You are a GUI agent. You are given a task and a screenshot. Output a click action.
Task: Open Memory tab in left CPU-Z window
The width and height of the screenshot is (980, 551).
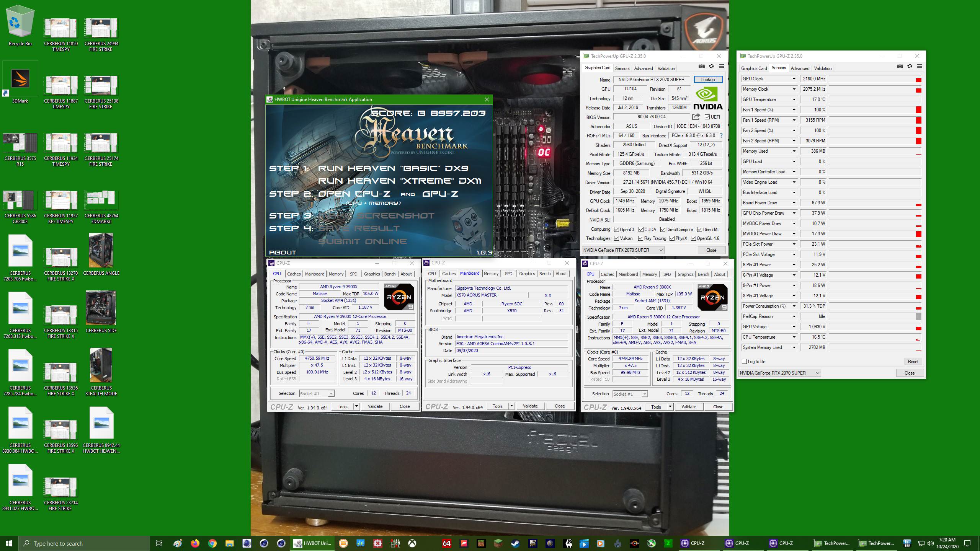pyautogui.click(x=336, y=274)
